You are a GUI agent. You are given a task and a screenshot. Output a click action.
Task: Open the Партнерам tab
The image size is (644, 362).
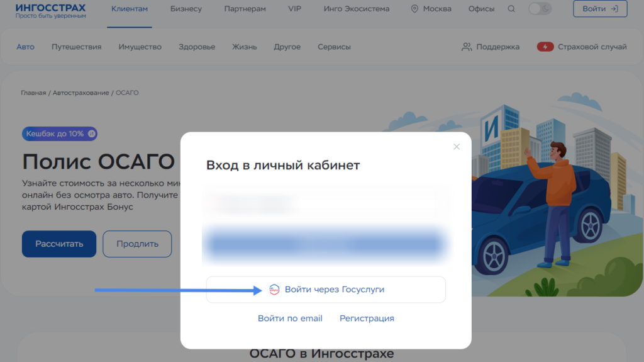tap(245, 9)
